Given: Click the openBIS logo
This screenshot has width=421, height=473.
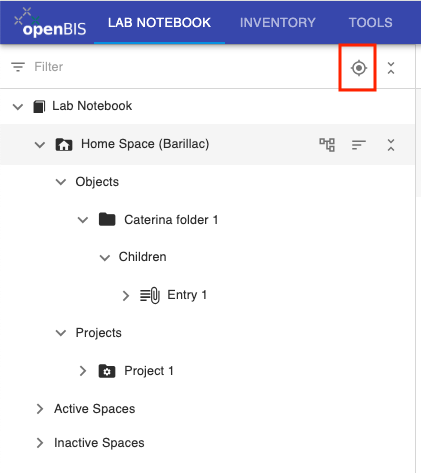Looking at the screenshot, I should point(50,22).
